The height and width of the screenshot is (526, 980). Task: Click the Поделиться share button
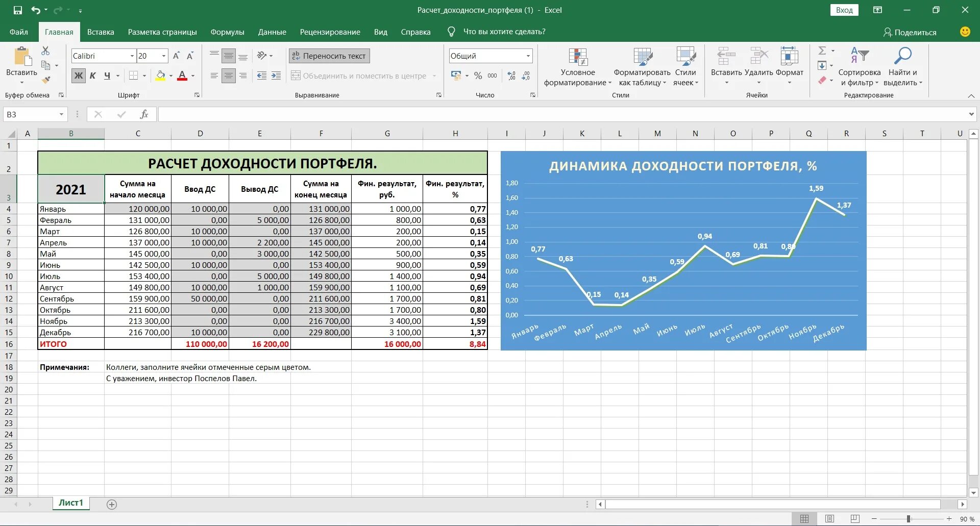tap(910, 32)
